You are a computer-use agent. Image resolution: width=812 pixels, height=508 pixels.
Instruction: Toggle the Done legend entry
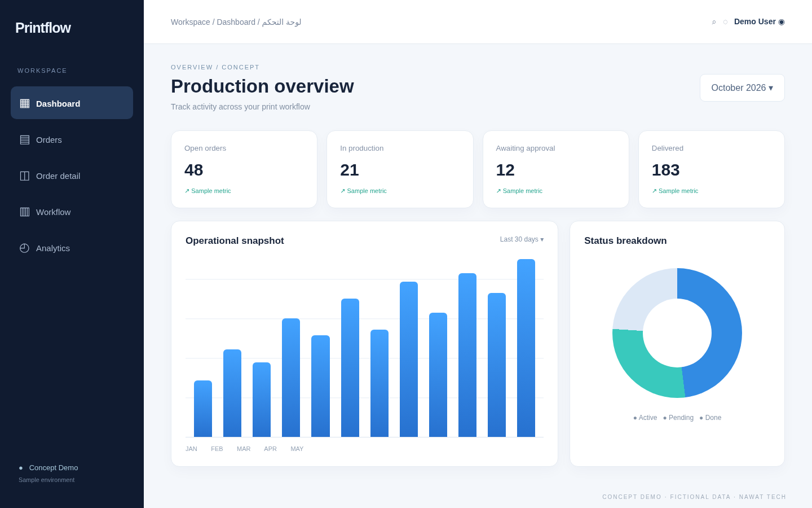(x=710, y=418)
